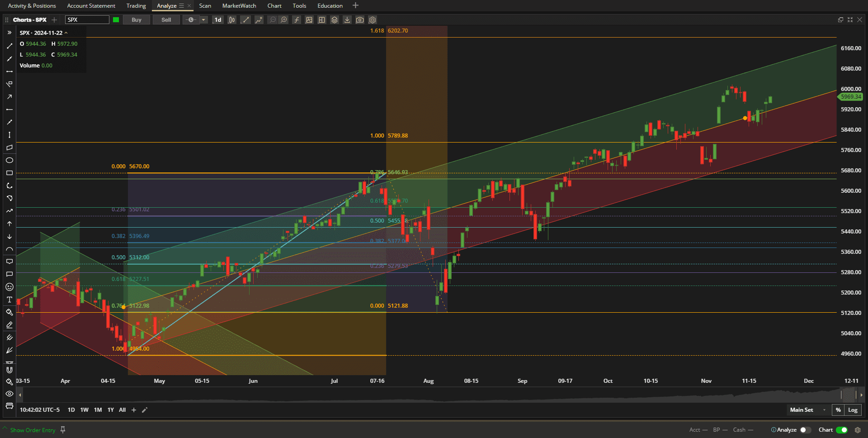Screen dimensions: 868x438
Task: Open the Analyze tab options menu
Action: pos(182,6)
